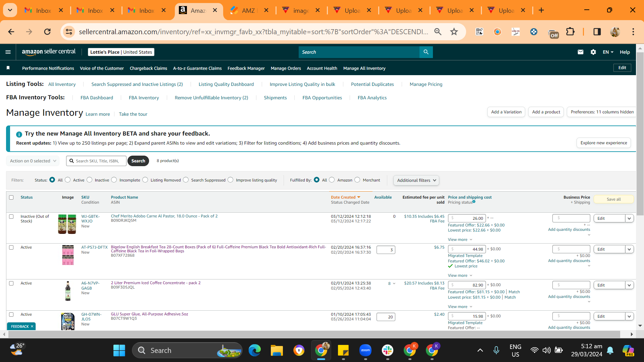Image resolution: width=644 pixels, height=362 pixels.
Task: Open the buyer messages envelope icon
Action: [x=580, y=52]
